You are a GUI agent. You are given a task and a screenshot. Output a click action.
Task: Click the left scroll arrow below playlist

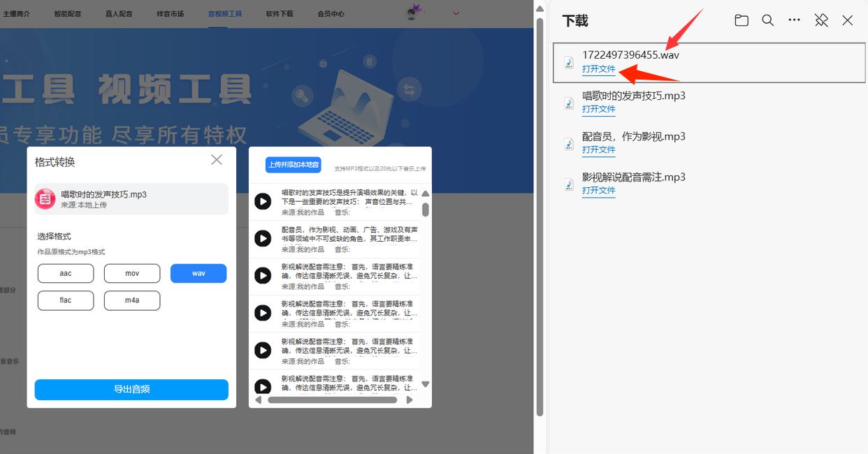click(257, 400)
